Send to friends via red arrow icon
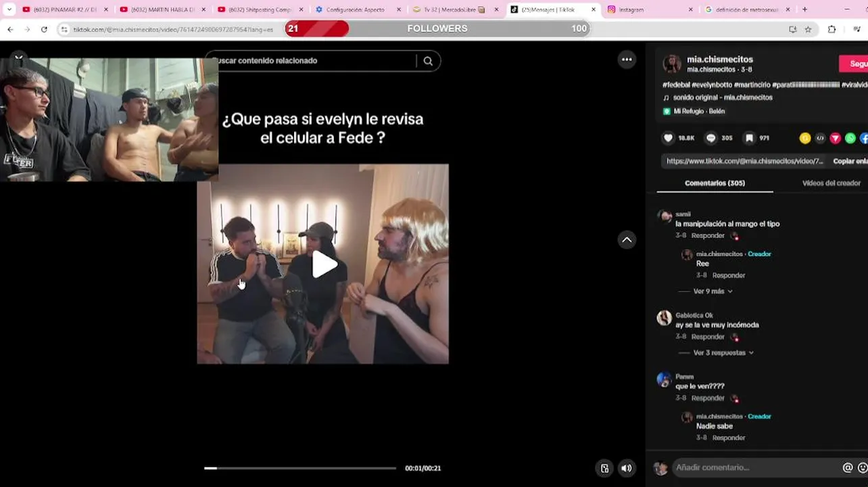The height and width of the screenshot is (487, 868). 836,138
